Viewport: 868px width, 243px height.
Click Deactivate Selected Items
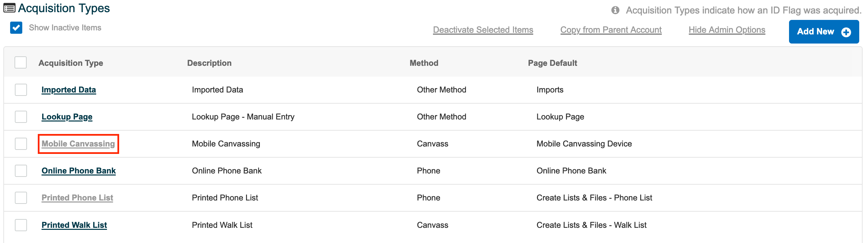[x=483, y=30]
